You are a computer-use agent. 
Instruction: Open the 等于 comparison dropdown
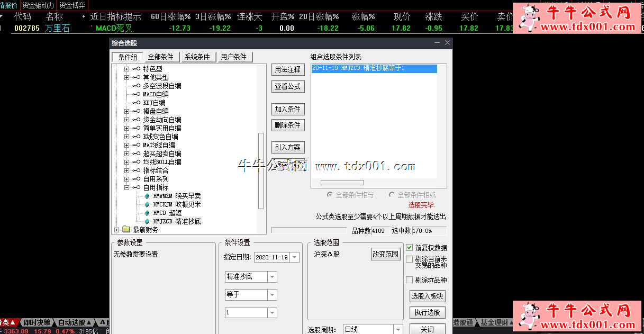coord(272,295)
